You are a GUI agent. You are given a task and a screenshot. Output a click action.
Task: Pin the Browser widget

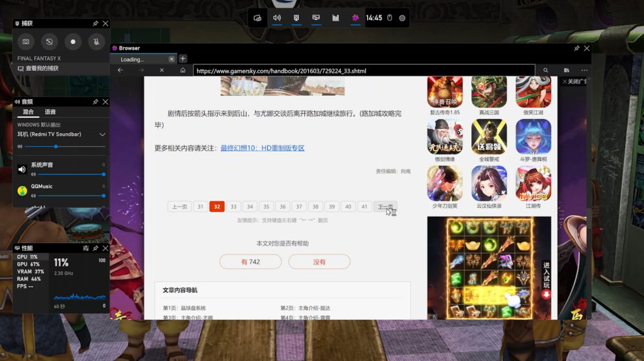click(x=576, y=48)
